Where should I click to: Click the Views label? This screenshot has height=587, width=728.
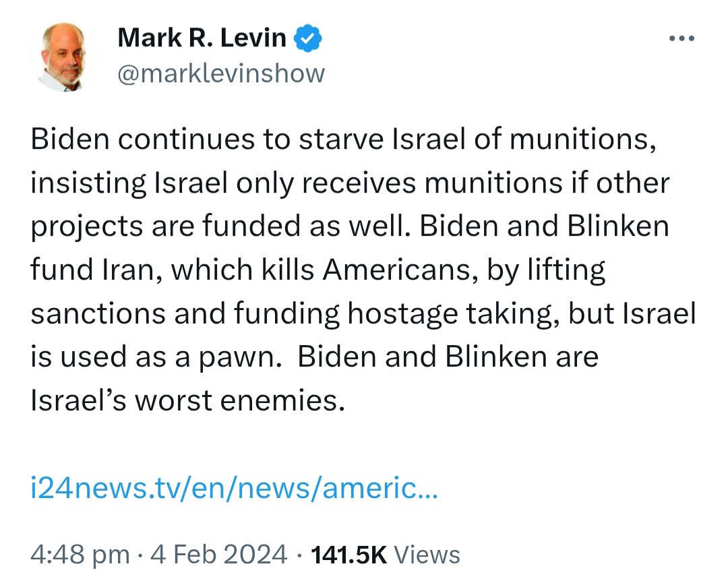pos(427,555)
